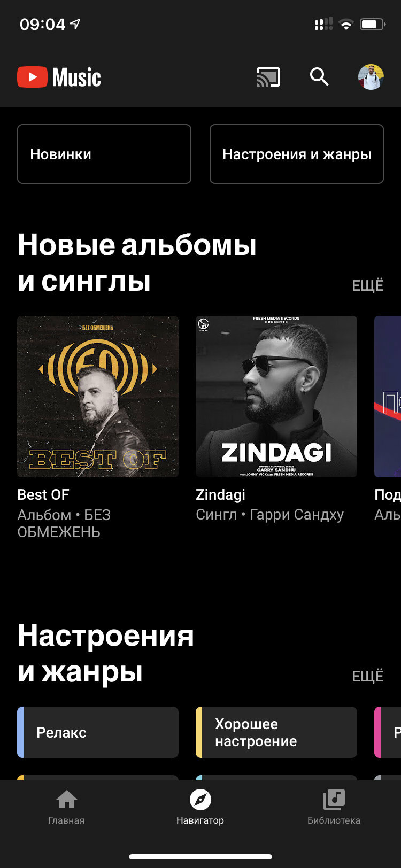The height and width of the screenshot is (868, 401).
Task: Go to the Главная home tab
Action: pos(66,807)
